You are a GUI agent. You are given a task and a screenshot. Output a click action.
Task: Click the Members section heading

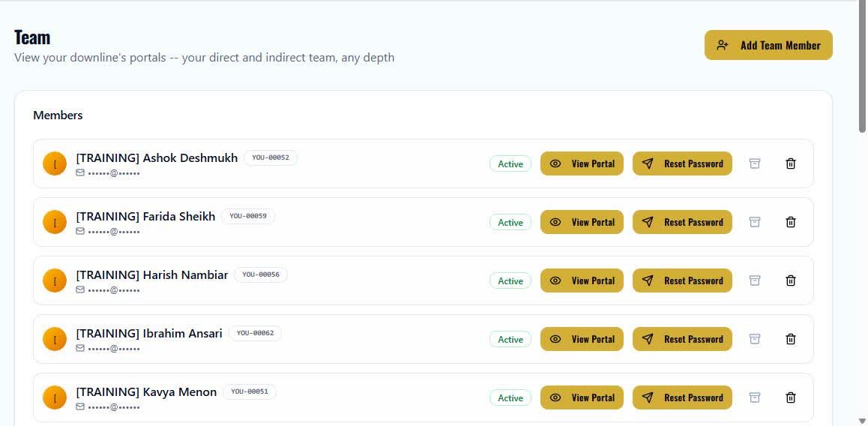[x=58, y=115]
